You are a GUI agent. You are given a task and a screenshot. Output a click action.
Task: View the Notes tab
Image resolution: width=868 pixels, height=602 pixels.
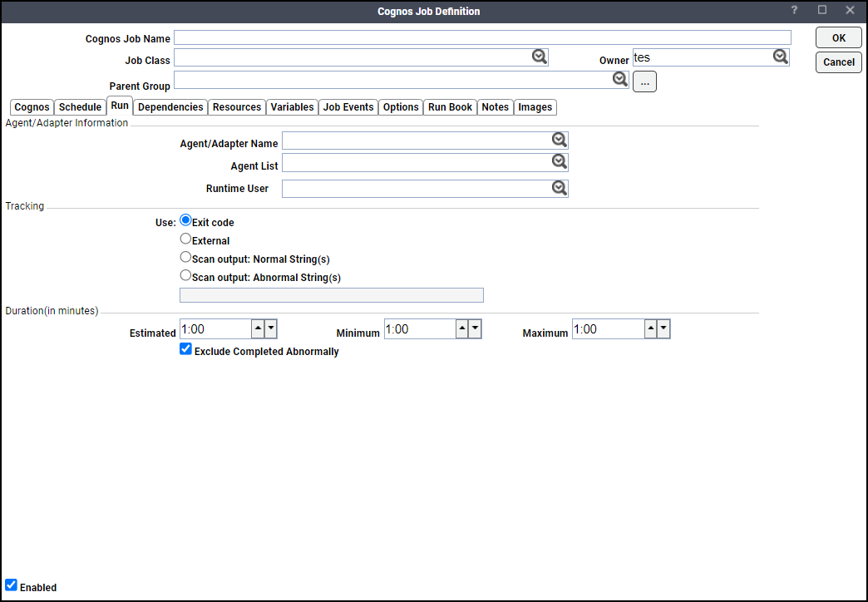pyautogui.click(x=496, y=107)
